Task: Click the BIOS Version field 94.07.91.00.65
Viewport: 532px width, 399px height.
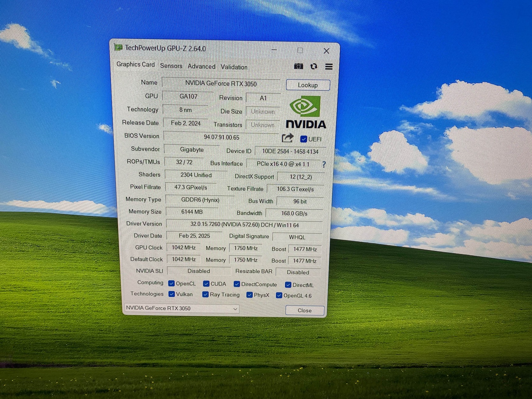Action: coord(221,137)
